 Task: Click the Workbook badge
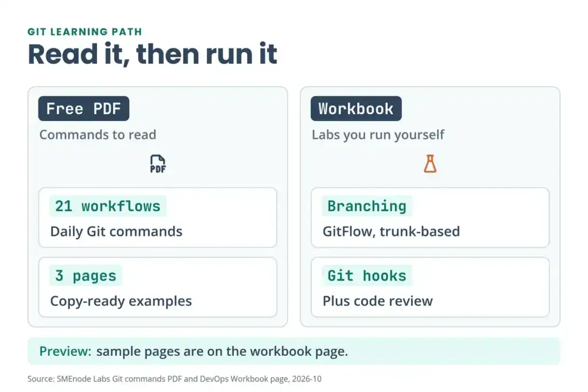click(356, 108)
